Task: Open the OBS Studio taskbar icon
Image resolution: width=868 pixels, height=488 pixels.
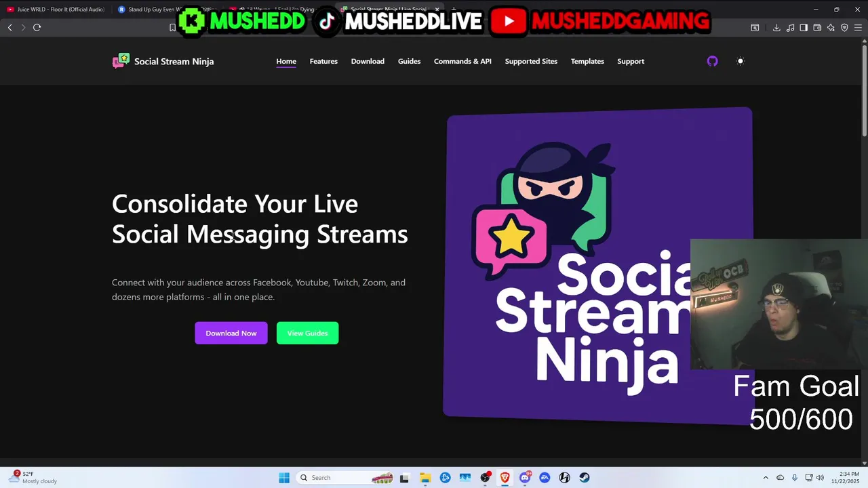Action: 485,478
